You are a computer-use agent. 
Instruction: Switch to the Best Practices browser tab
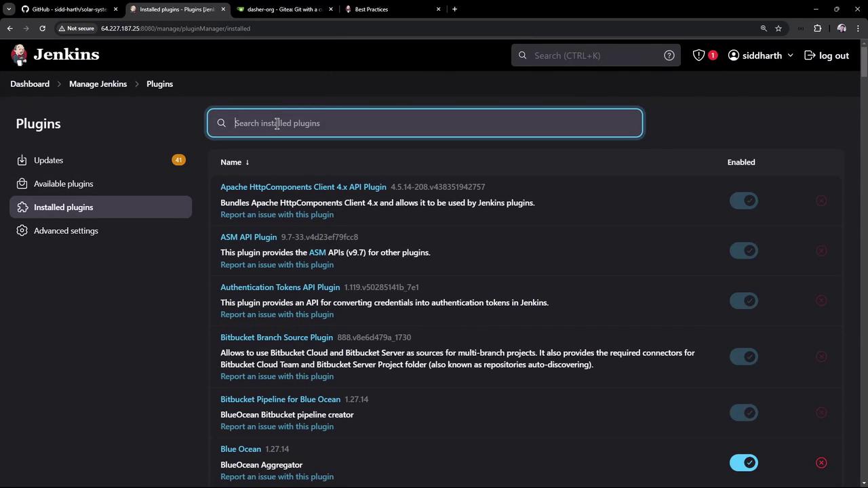click(x=392, y=9)
